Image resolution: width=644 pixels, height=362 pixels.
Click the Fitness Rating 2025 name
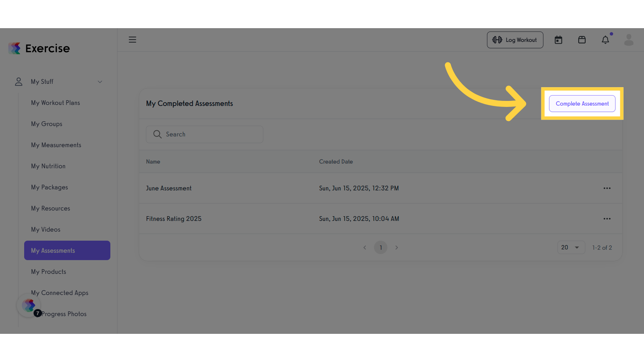point(174,219)
